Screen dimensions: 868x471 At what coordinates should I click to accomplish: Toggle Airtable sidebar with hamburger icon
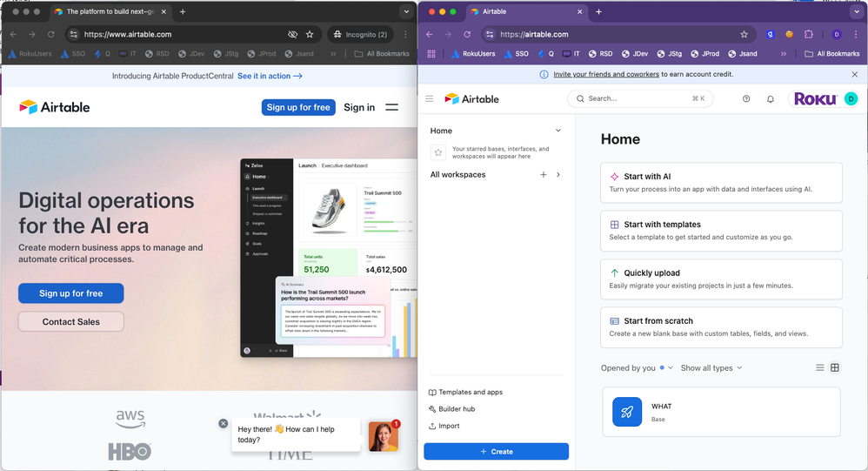pos(429,98)
